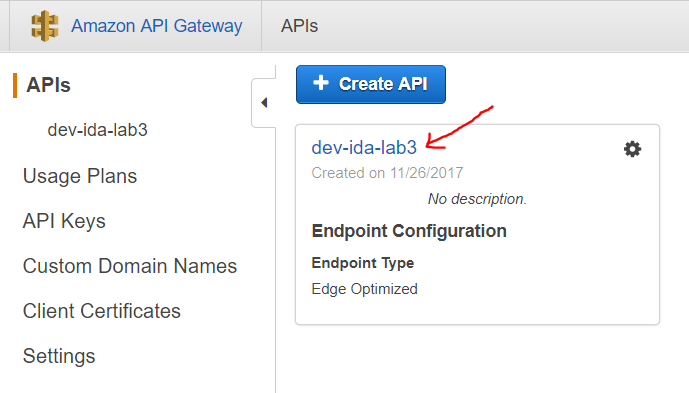This screenshot has height=393, width=689.
Task: Select APIs in the top breadcrumb
Action: pos(299,26)
